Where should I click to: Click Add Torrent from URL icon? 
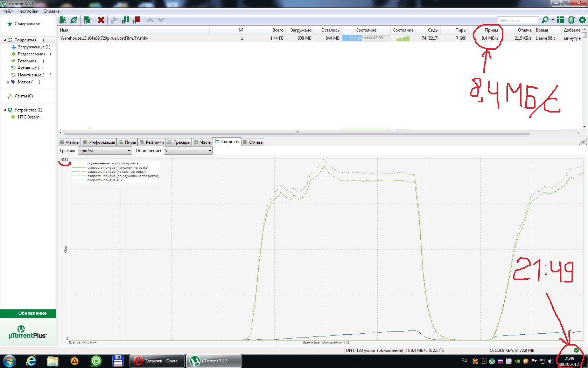74,20
